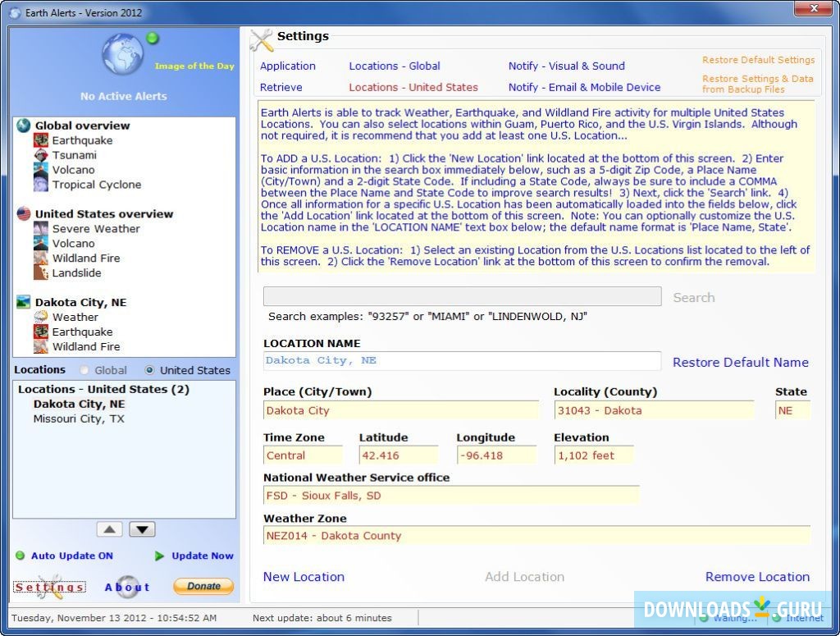Select the Global locations radio button
840x636 pixels.
84,370
